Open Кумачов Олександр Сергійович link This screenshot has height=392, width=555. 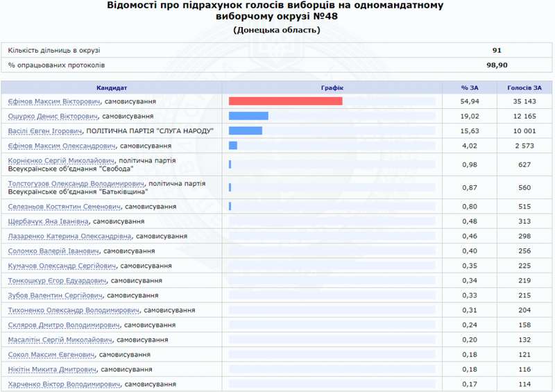pos(62,266)
